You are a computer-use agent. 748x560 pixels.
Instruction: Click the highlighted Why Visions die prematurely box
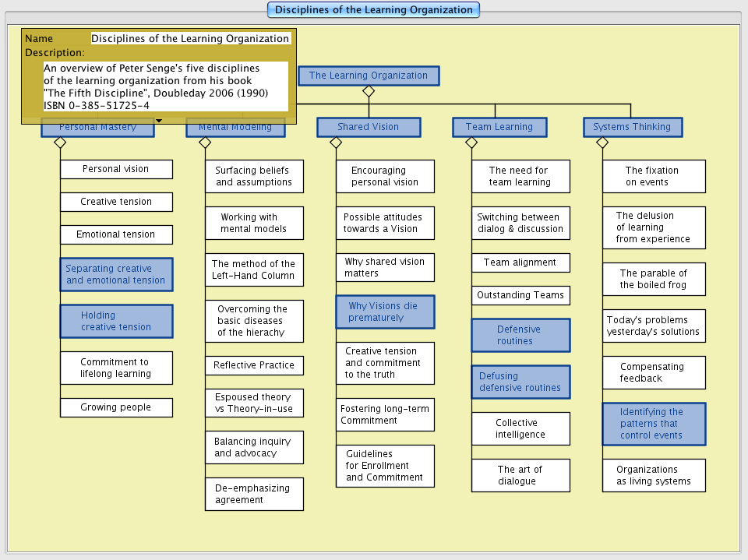(x=386, y=312)
